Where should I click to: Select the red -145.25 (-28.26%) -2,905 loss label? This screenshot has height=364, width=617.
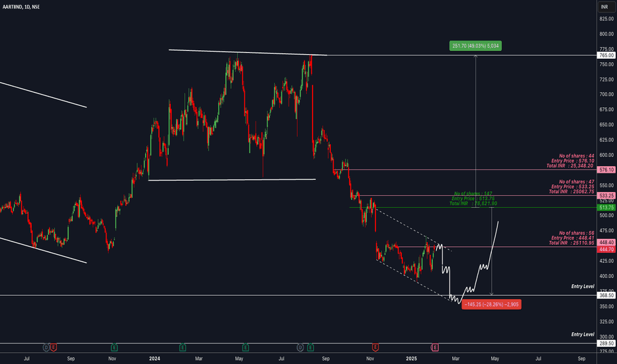click(x=491, y=304)
